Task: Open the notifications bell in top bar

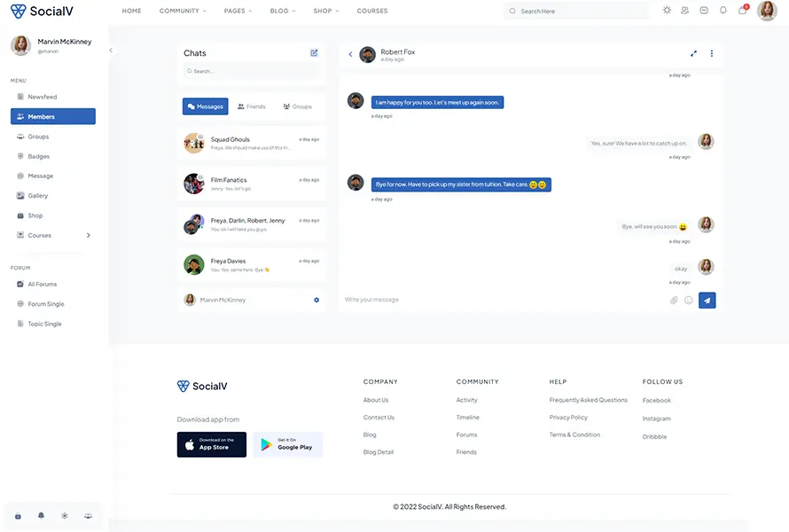Action: click(x=723, y=11)
